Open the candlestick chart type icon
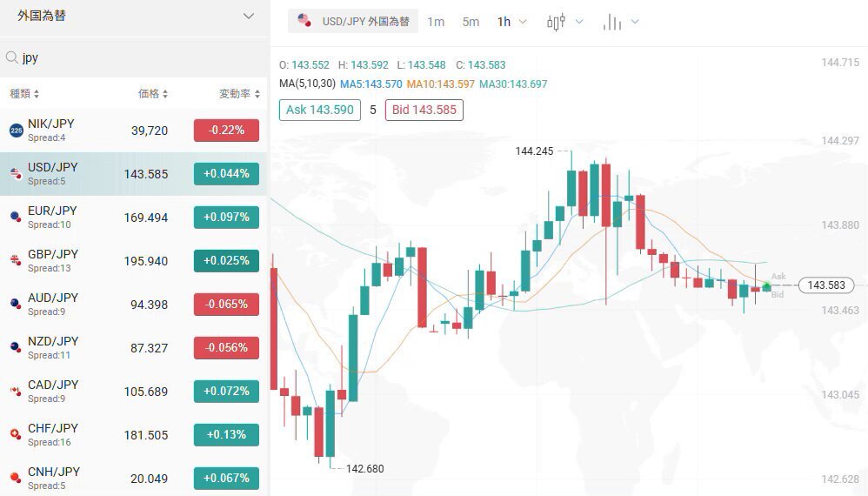868x496 pixels. click(556, 22)
